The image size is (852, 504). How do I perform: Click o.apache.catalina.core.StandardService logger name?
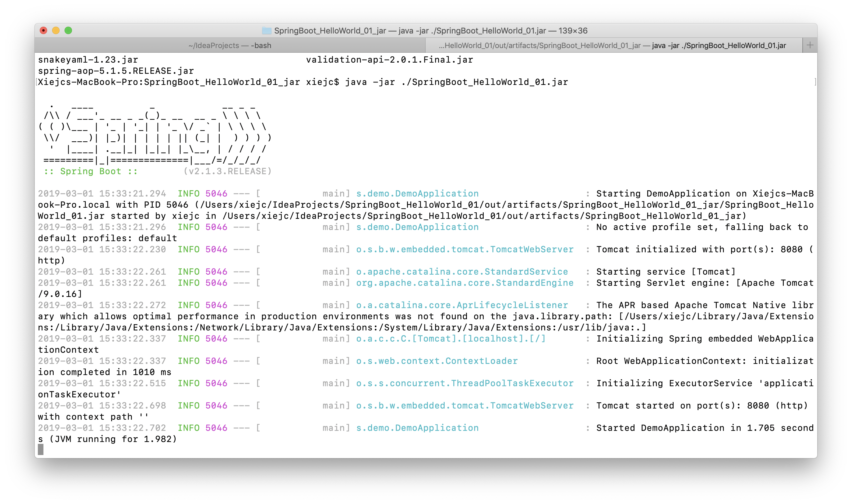pyautogui.click(x=462, y=272)
